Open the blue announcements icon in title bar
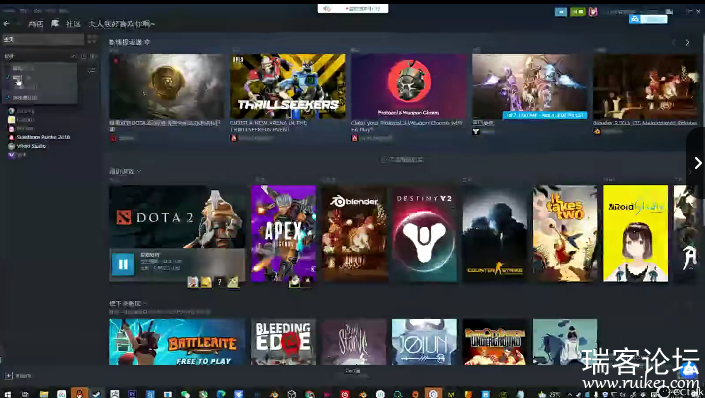705x398 pixels. click(x=561, y=12)
